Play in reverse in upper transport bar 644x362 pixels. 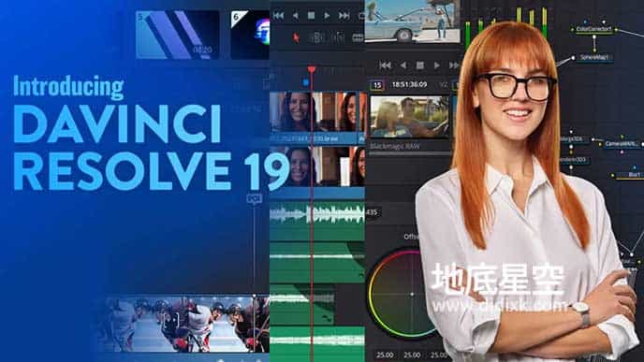(x=295, y=16)
